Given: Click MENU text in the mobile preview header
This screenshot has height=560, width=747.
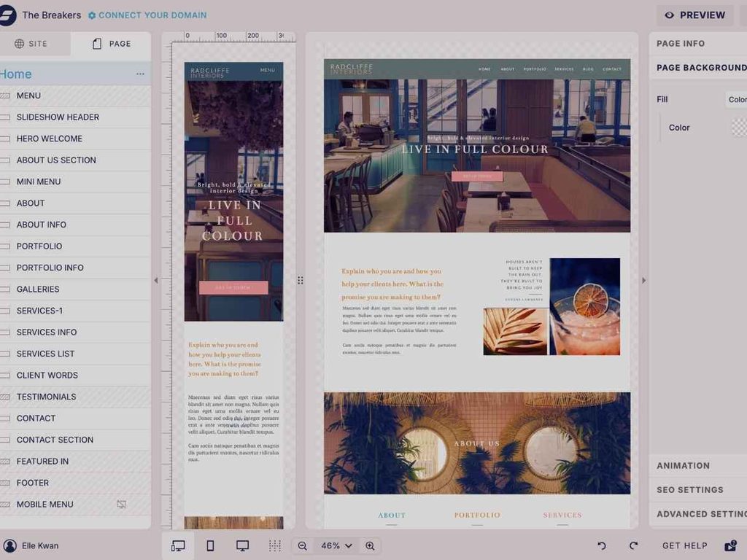Looking at the screenshot, I should tap(267, 70).
